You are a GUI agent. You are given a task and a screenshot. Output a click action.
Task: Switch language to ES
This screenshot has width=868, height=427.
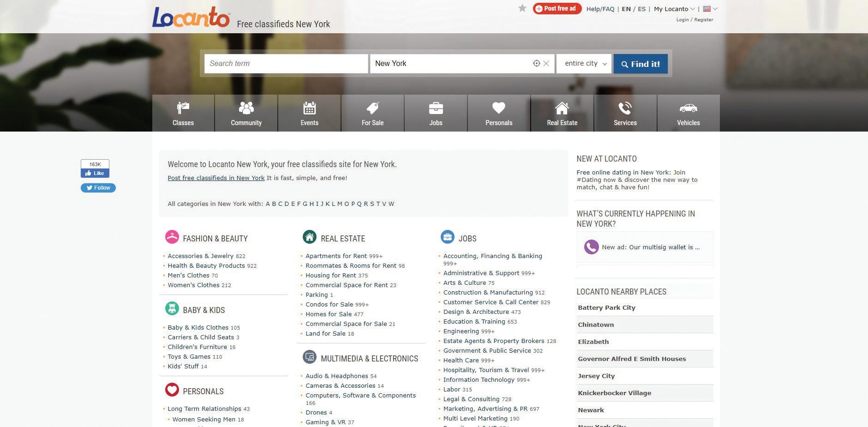(642, 9)
